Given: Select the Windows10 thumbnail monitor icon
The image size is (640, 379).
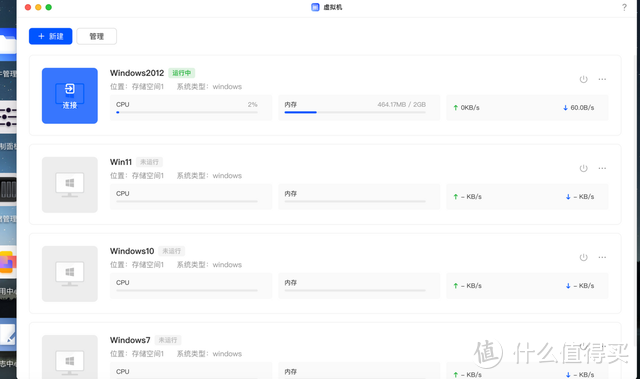Looking at the screenshot, I should [x=70, y=274].
